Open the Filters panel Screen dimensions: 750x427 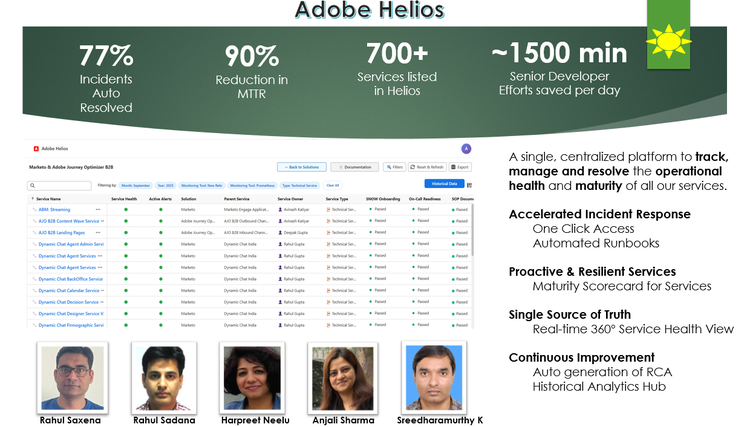tap(392, 167)
